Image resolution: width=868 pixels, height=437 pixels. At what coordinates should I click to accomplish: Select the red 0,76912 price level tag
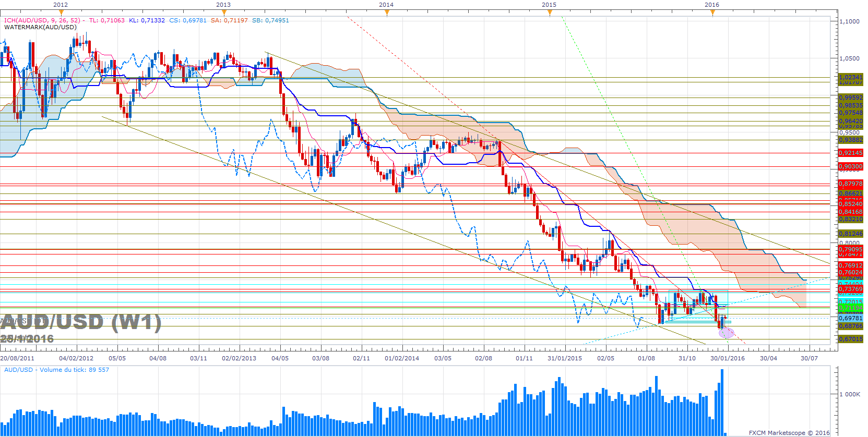[x=851, y=265]
